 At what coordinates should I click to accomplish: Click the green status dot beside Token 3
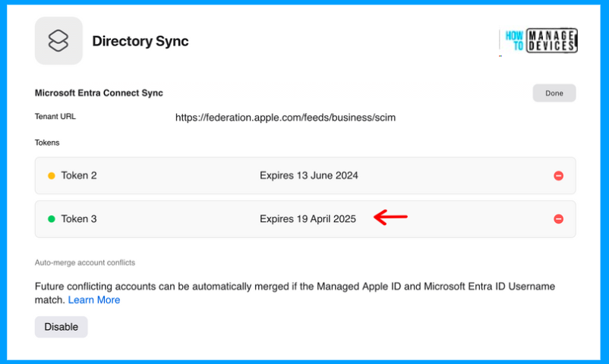pos(52,219)
